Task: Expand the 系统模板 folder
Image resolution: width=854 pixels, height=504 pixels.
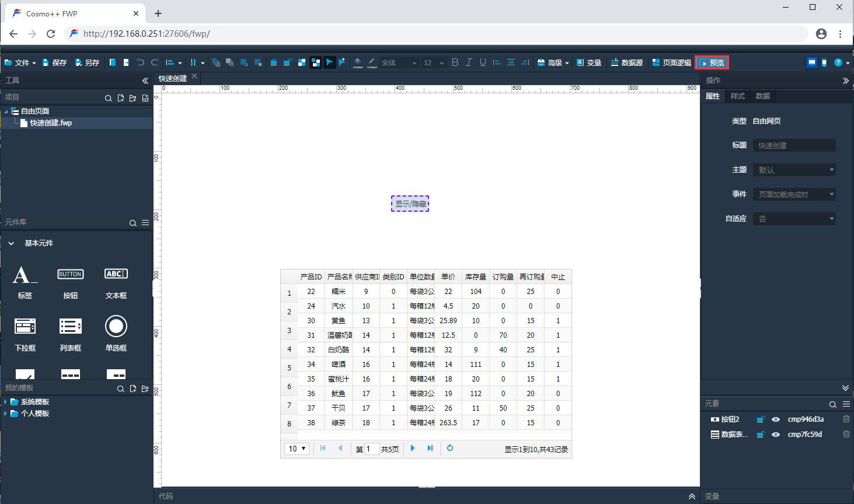Action: (6, 402)
